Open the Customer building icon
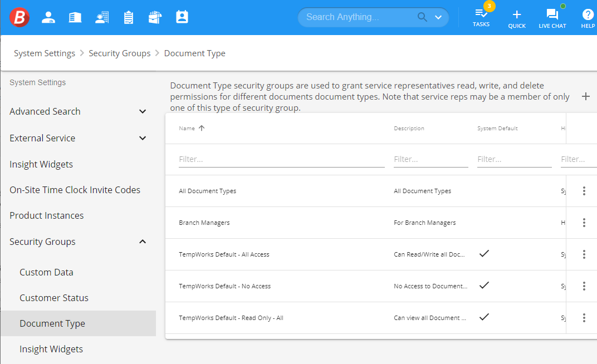 coord(75,17)
